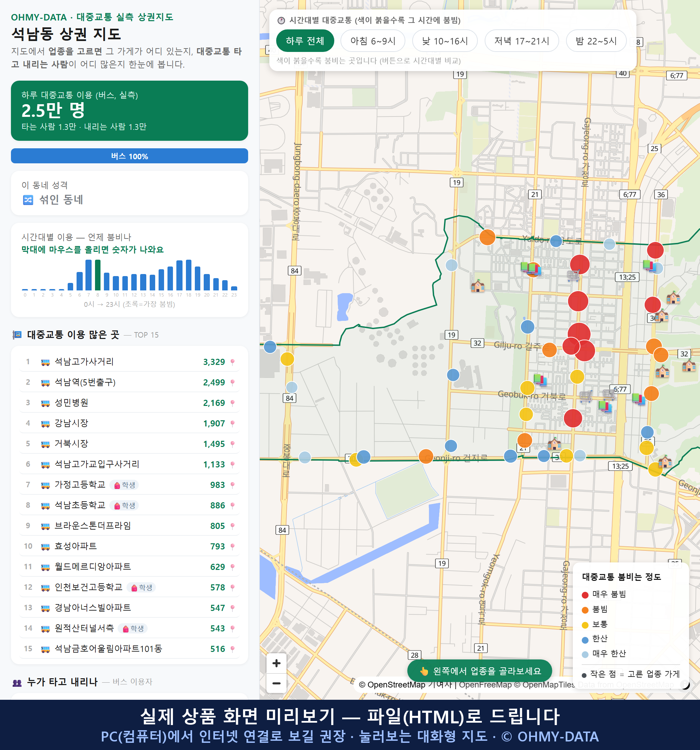Select the 석남고가교입구사거리 row
700x750 pixels.
[x=130, y=464]
